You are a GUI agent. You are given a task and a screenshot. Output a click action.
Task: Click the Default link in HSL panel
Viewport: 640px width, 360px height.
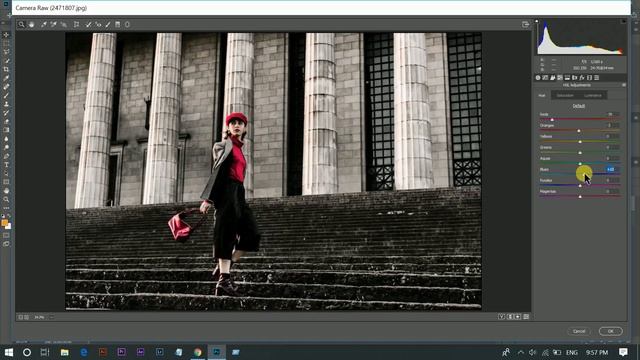point(579,106)
